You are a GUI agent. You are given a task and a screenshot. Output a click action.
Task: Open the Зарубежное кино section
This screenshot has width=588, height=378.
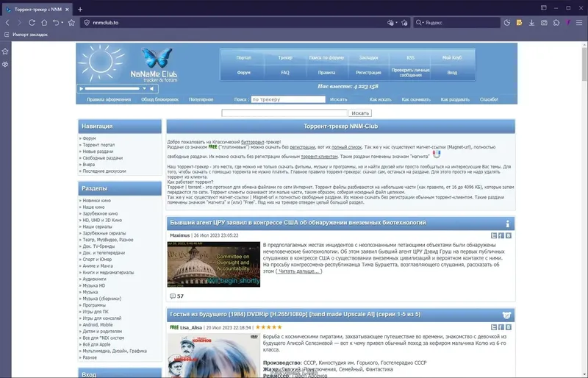[100, 213]
